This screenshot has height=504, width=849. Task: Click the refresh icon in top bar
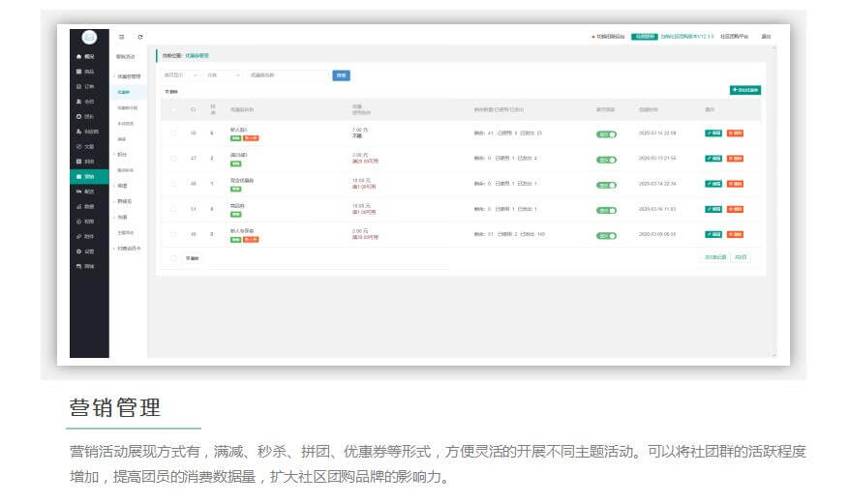point(140,38)
